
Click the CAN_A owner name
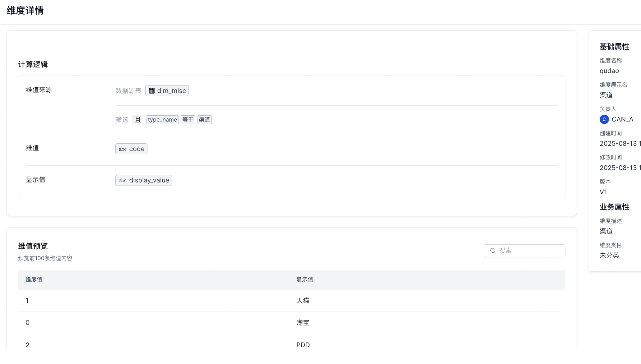click(622, 119)
